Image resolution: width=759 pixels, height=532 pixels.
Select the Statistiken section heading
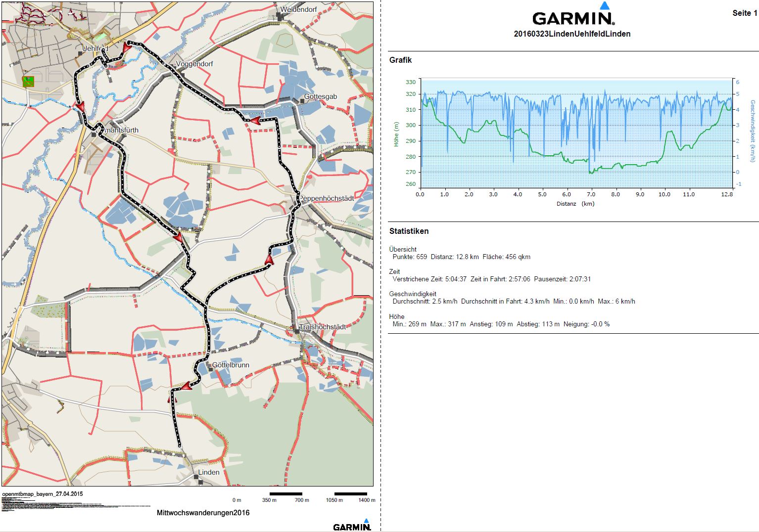click(x=409, y=231)
